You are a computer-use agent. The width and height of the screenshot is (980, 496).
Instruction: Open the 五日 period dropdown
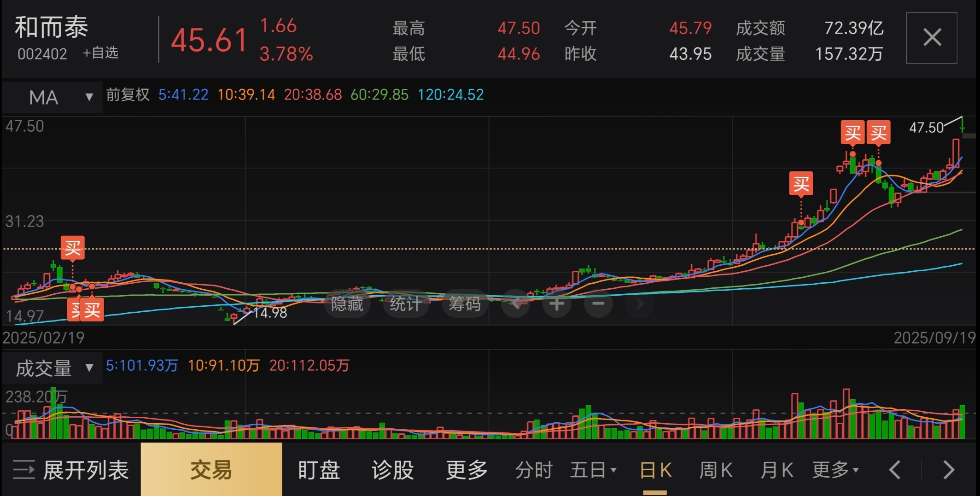593,470
